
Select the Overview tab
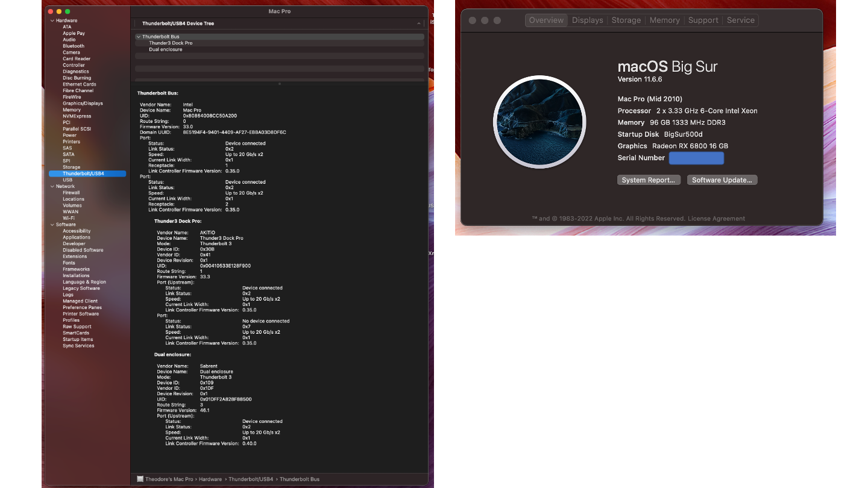pyautogui.click(x=546, y=20)
